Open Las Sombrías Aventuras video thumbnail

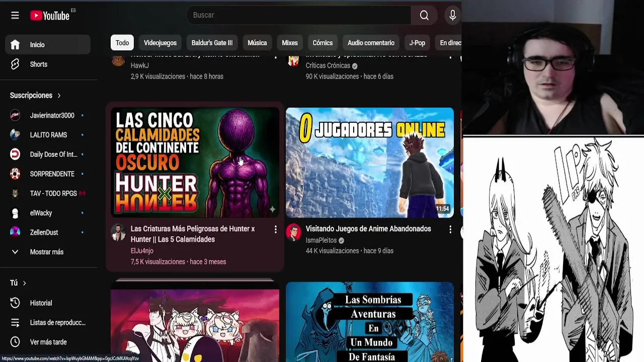pyautogui.click(x=370, y=322)
